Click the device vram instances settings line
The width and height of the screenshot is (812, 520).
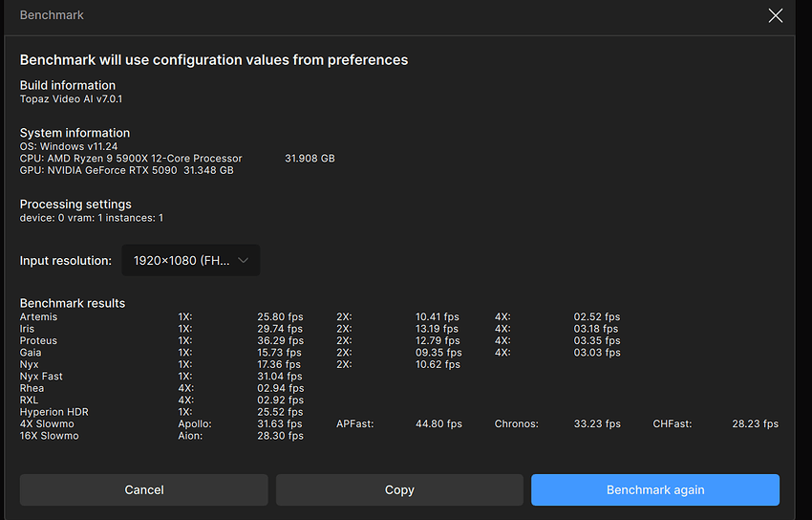click(x=92, y=218)
